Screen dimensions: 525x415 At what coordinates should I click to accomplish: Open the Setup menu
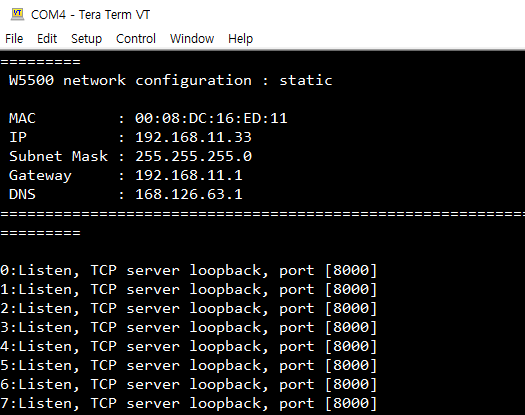[x=86, y=39]
